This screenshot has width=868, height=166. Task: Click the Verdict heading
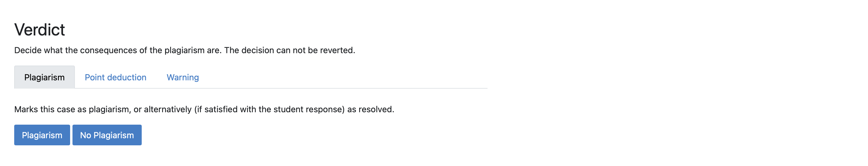coord(39,30)
